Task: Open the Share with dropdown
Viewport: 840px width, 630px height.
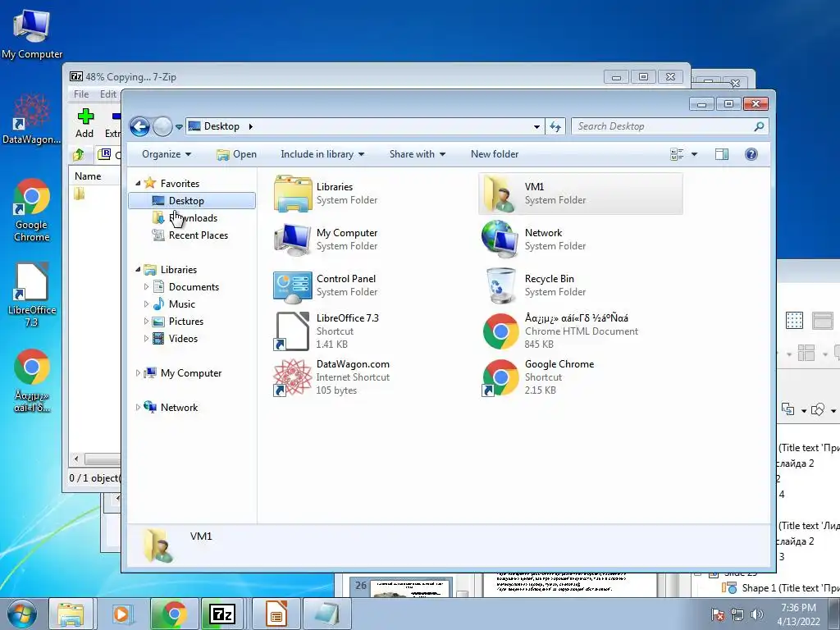Action: [418, 154]
